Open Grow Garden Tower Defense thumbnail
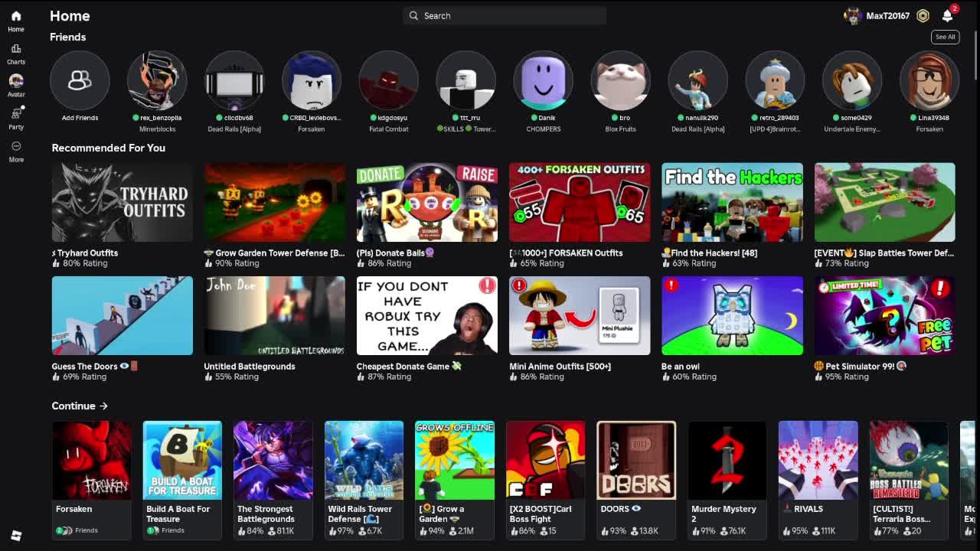980x551 pixels. pyautogui.click(x=275, y=202)
